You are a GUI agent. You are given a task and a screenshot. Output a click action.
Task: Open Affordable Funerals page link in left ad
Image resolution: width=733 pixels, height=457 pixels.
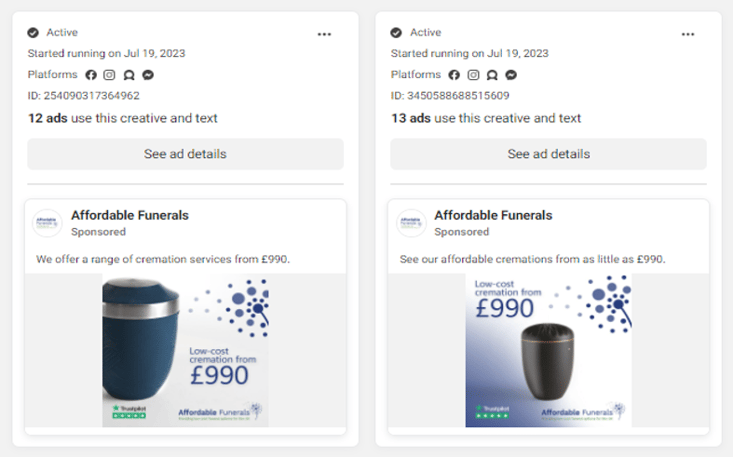coord(130,215)
